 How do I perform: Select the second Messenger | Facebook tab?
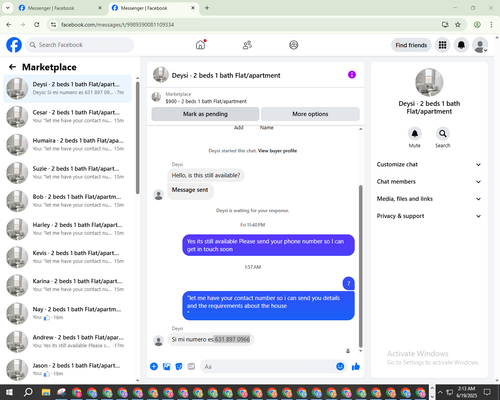153,8
